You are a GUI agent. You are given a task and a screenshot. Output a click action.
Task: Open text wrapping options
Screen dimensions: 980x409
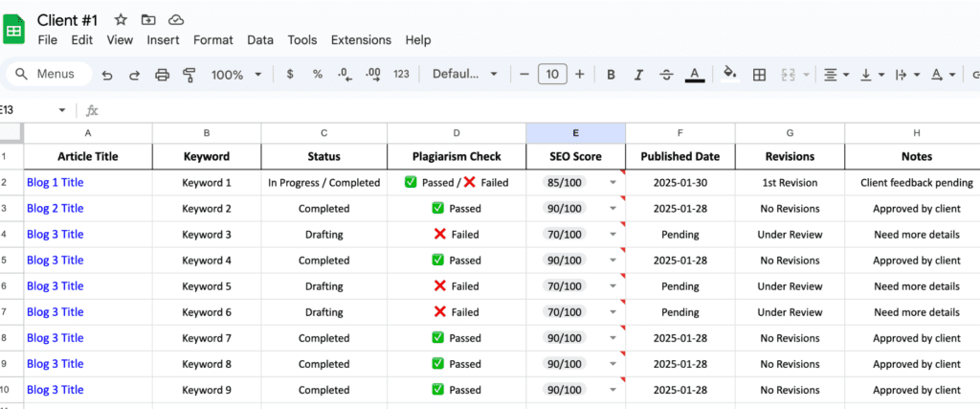(907, 75)
